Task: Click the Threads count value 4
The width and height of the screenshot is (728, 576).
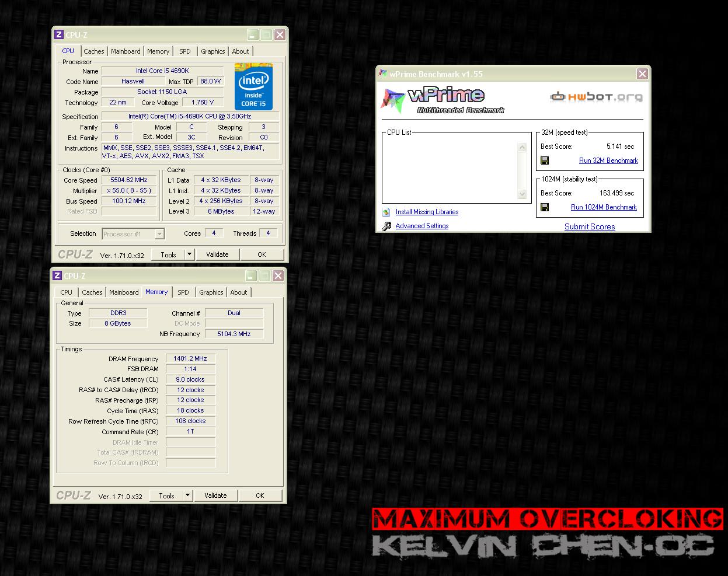Action: pos(268,233)
